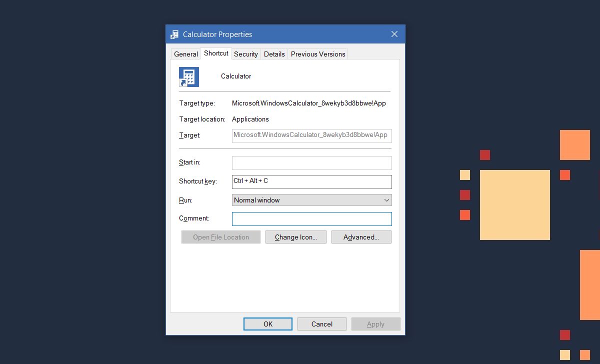Click the Applications target location value
The image size is (600, 364).
[x=250, y=119]
